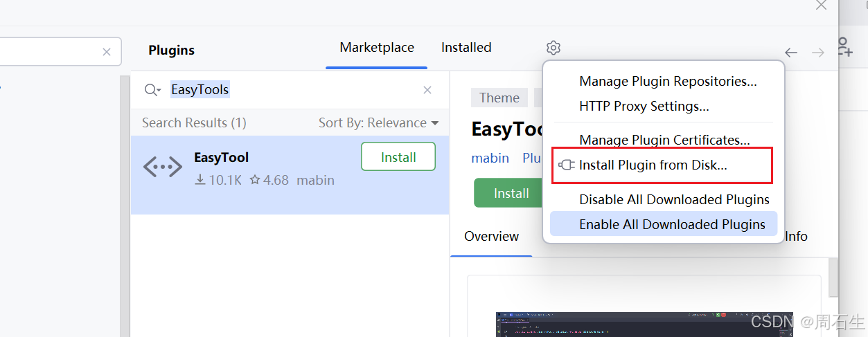Click the Search Results (1) label

tap(194, 123)
